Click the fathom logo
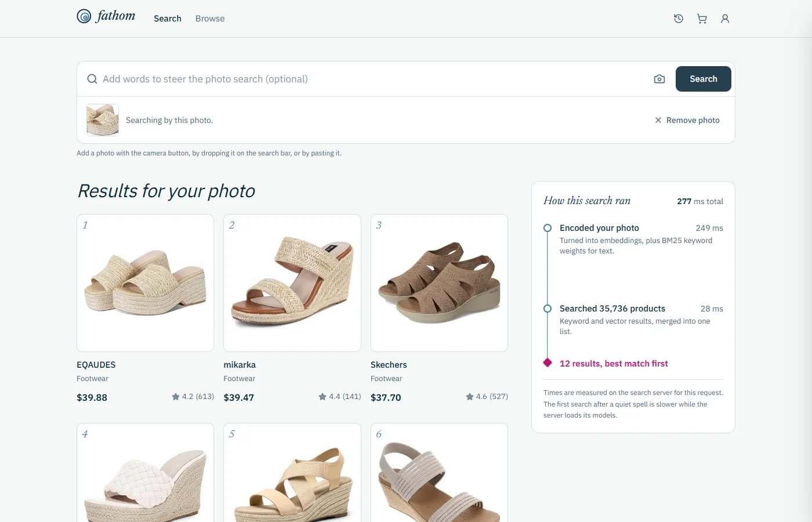812x522 pixels. pos(106,16)
